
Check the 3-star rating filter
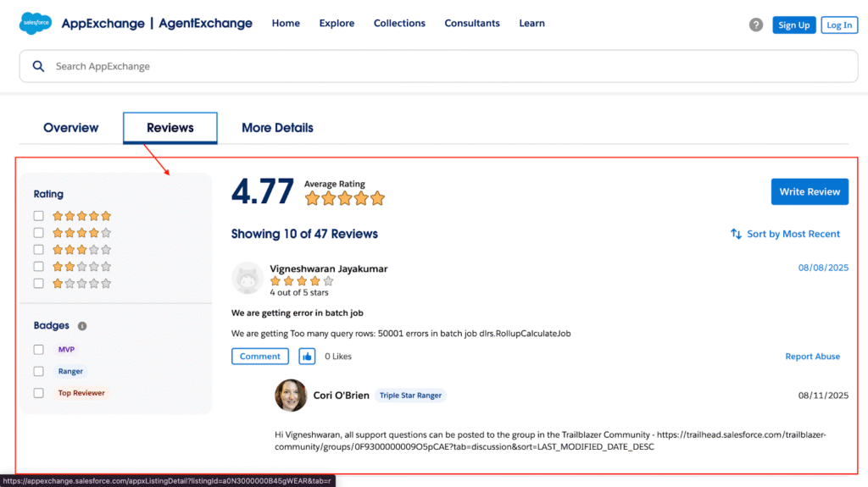tap(38, 250)
